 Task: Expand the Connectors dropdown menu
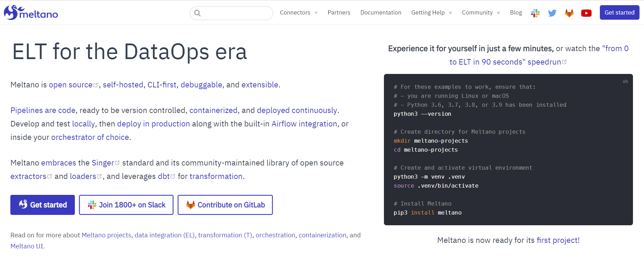coord(299,12)
